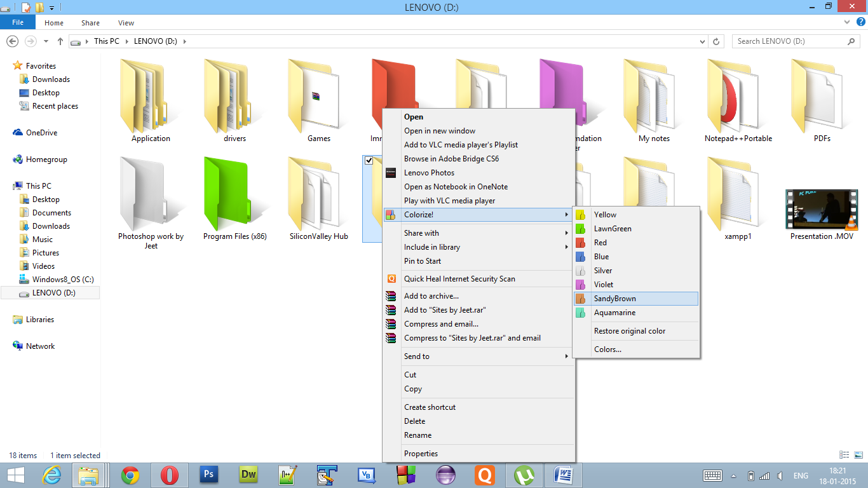Expand the address bar history dropdown

pos(703,41)
